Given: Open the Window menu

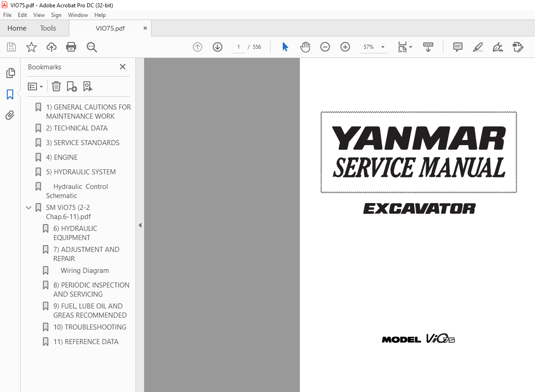Looking at the screenshot, I should 78,15.
